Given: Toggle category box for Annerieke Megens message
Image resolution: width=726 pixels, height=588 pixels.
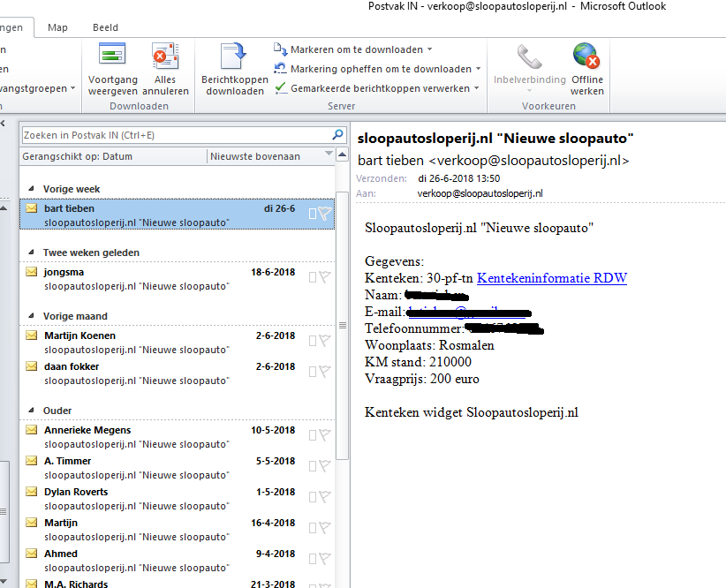Looking at the screenshot, I should [x=313, y=435].
